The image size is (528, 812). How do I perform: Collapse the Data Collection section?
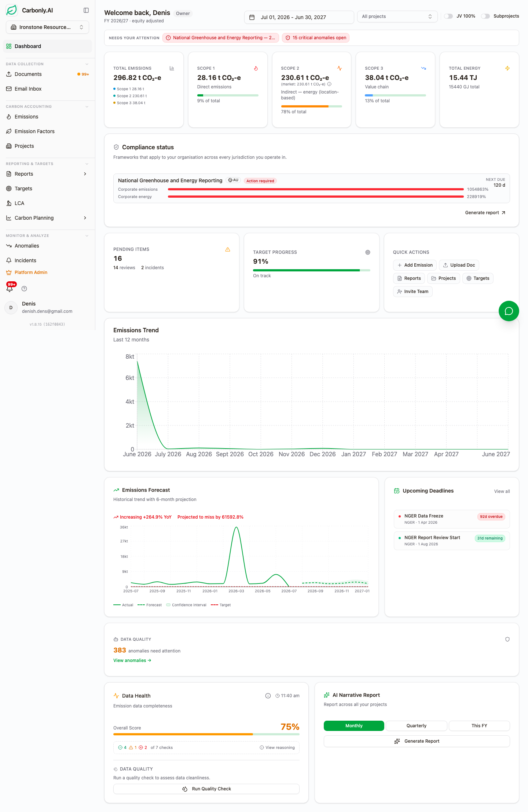pos(87,64)
